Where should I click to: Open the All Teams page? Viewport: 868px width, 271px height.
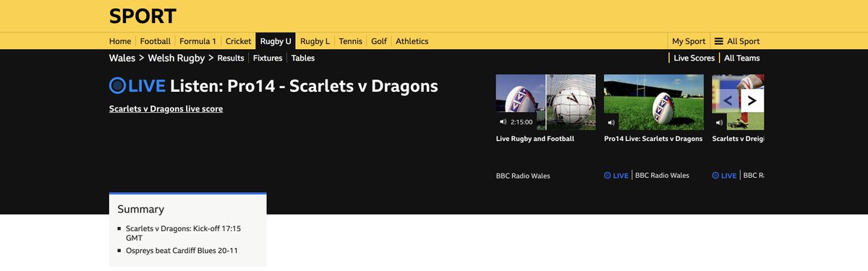coord(742,58)
